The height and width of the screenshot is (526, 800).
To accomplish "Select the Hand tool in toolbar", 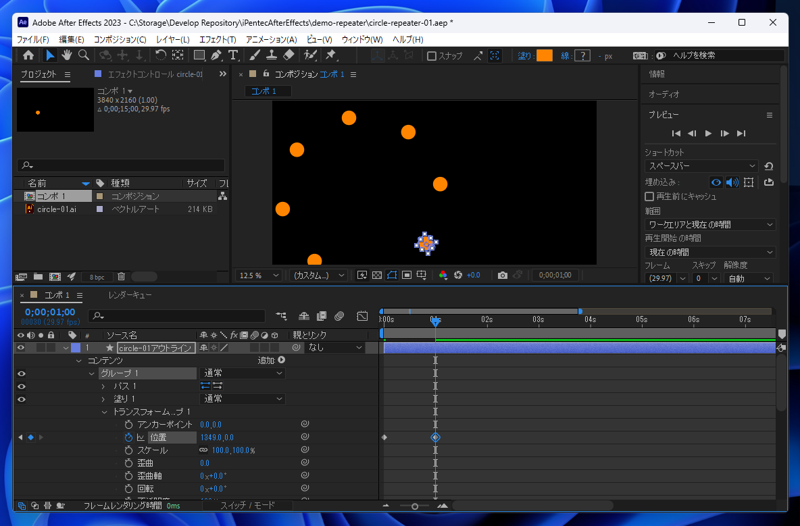I will click(66, 56).
